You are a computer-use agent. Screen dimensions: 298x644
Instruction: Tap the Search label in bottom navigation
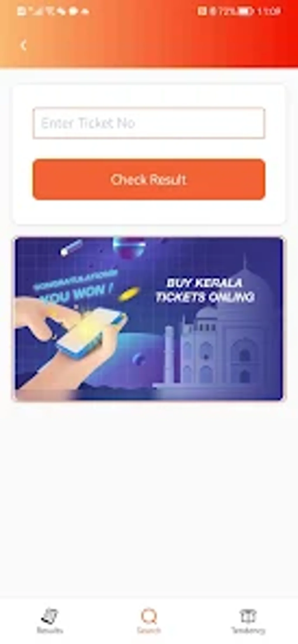tap(149, 630)
